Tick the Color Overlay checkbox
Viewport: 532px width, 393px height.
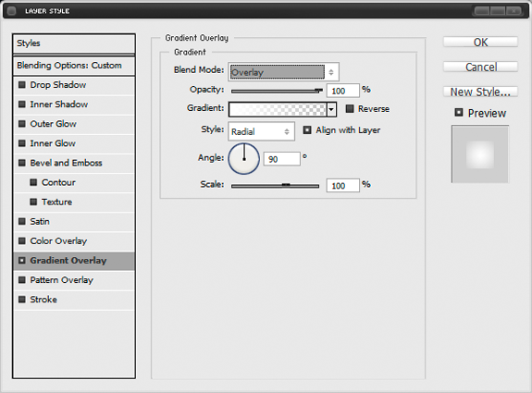click(22, 241)
